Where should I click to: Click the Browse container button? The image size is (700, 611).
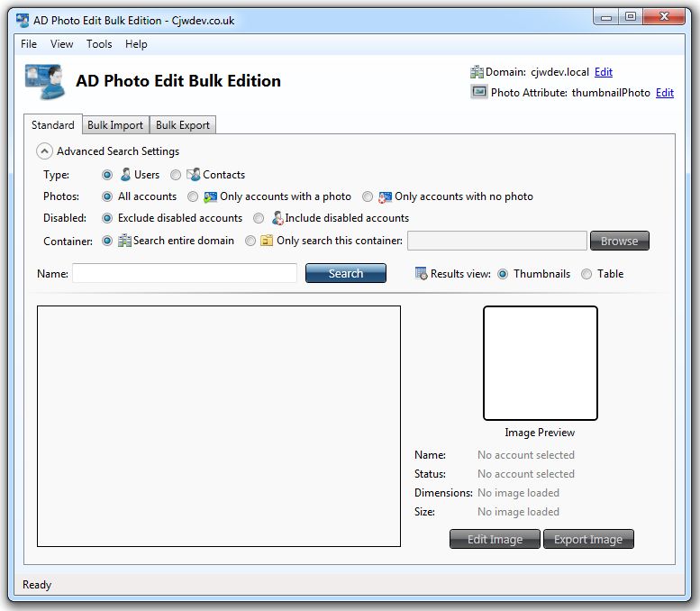619,241
